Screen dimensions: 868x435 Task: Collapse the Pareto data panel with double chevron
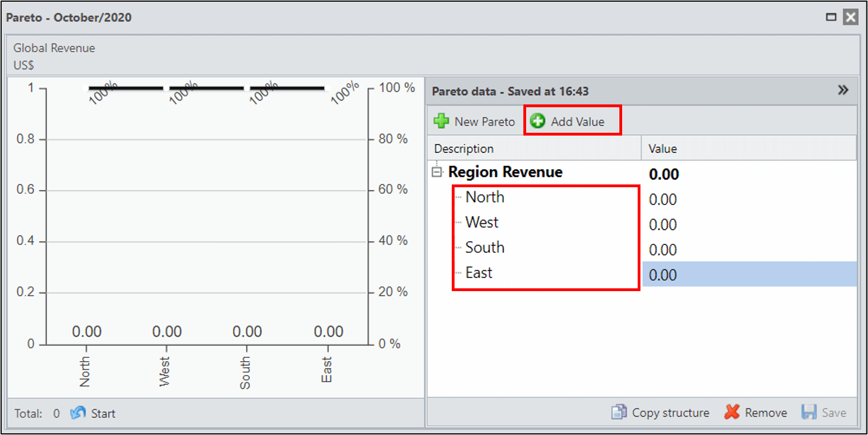(844, 91)
